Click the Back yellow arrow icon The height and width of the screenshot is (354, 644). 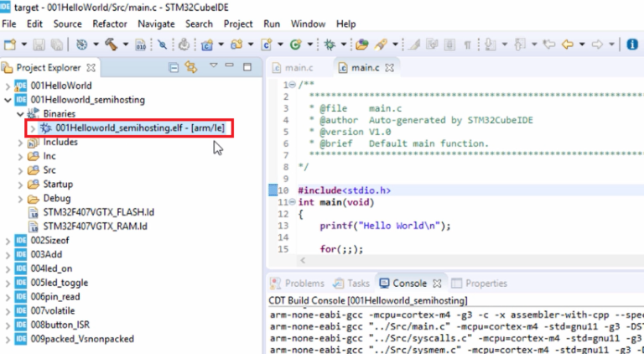click(567, 44)
